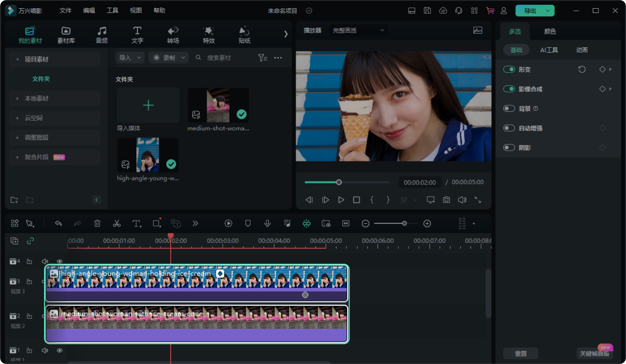Take a snapshot with the camera icon
This screenshot has height=364, width=626.
pos(446,200)
